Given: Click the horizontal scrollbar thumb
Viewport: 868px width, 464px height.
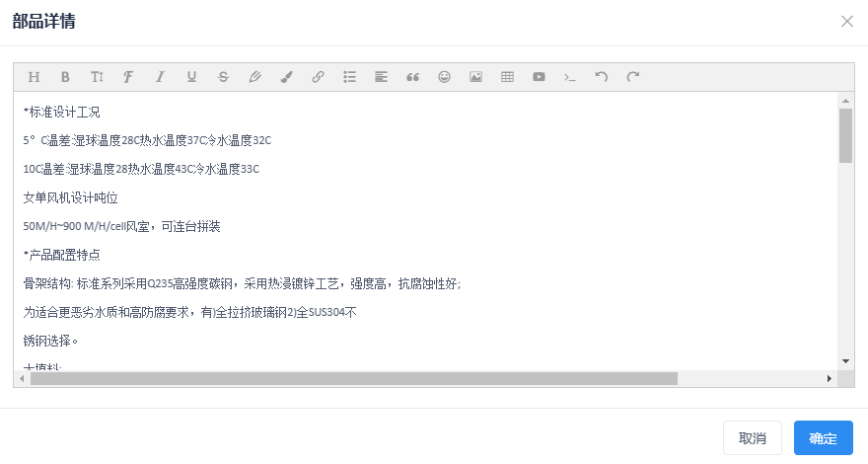Looking at the screenshot, I should coord(354,379).
